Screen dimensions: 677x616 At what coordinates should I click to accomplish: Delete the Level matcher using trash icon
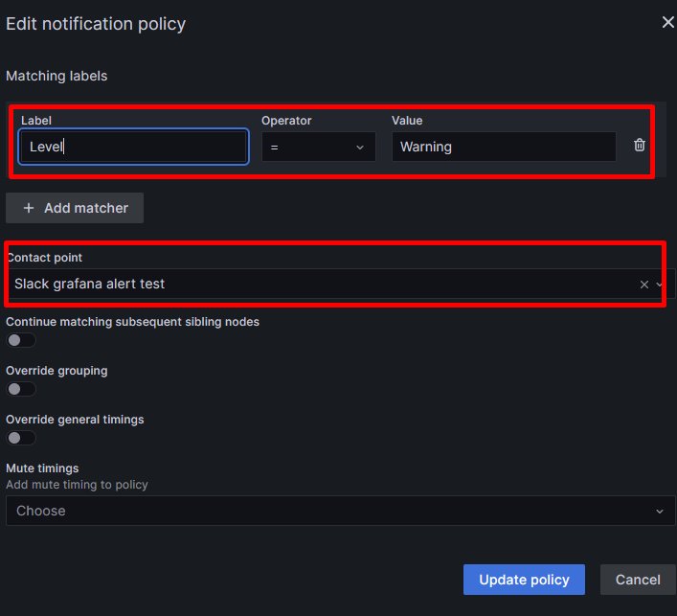(x=640, y=146)
